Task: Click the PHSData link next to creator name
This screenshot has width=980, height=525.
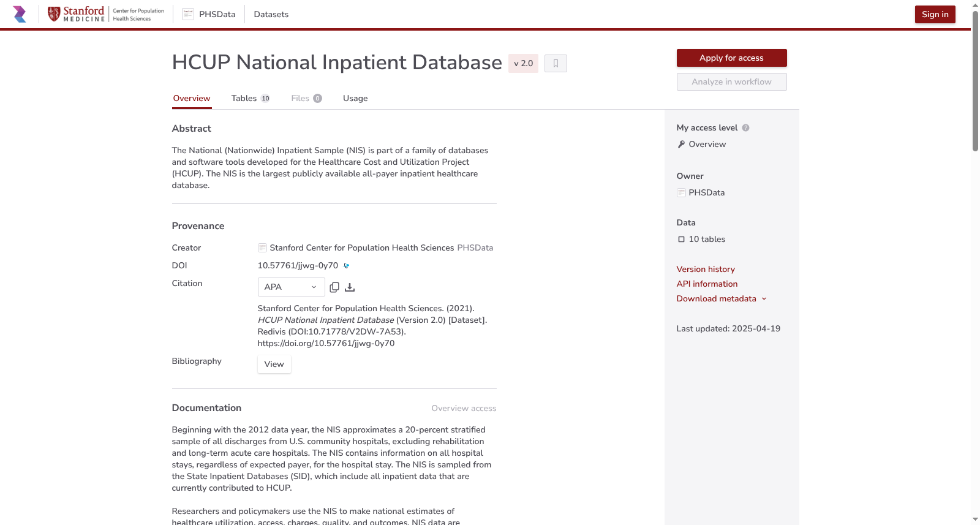Action: (475, 248)
